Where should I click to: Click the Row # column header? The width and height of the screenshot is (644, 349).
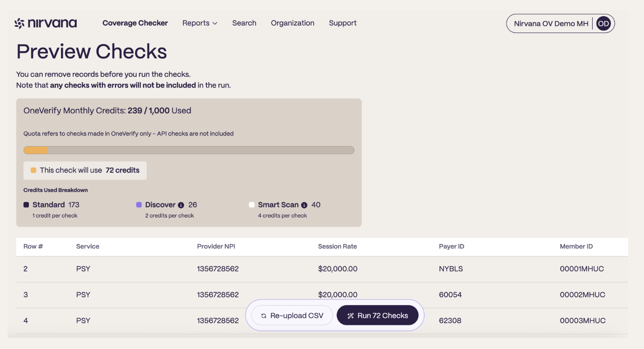click(33, 246)
